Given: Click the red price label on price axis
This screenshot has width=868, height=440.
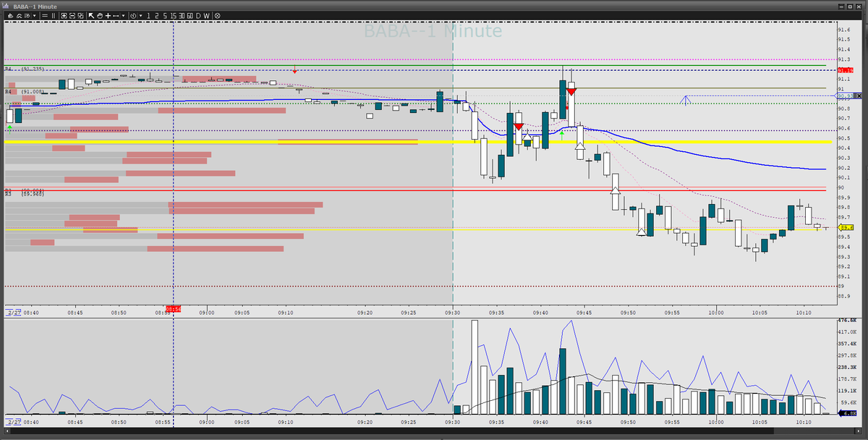Looking at the screenshot, I should [x=845, y=70].
